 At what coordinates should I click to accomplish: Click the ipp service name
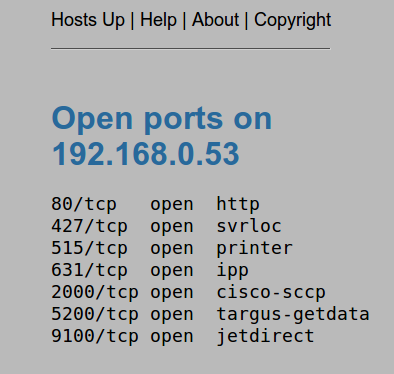point(232,271)
